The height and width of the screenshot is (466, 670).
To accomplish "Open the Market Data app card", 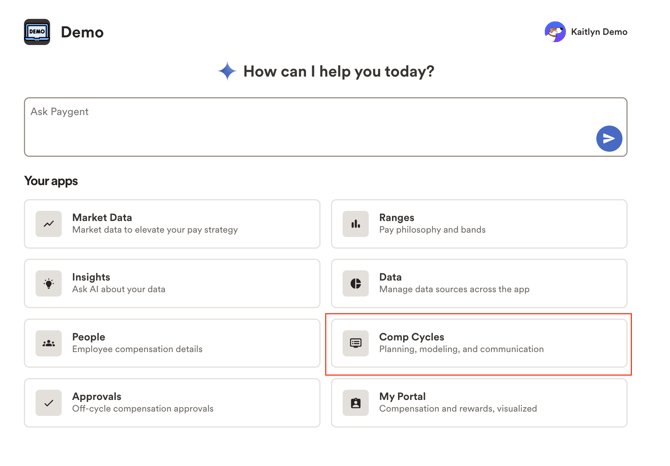I will point(172,224).
